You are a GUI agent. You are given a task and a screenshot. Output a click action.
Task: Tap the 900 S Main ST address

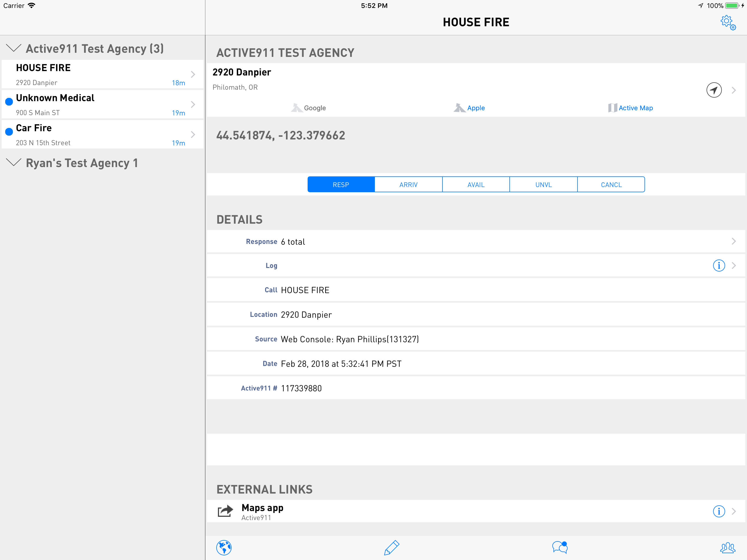(38, 113)
